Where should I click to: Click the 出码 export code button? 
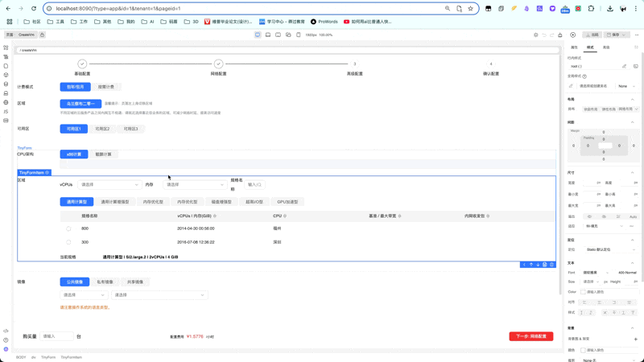tap(592, 35)
